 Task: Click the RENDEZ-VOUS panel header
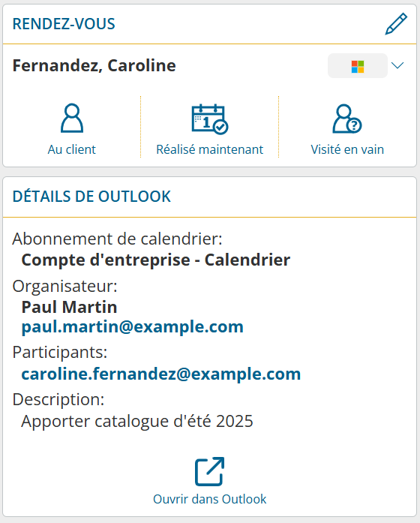click(x=64, y=24)
